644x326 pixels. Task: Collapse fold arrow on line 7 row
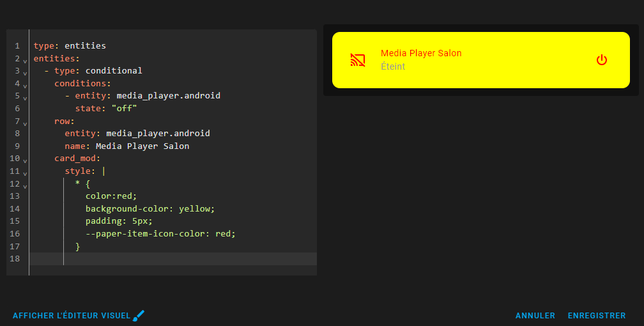[x=25, y=124]
